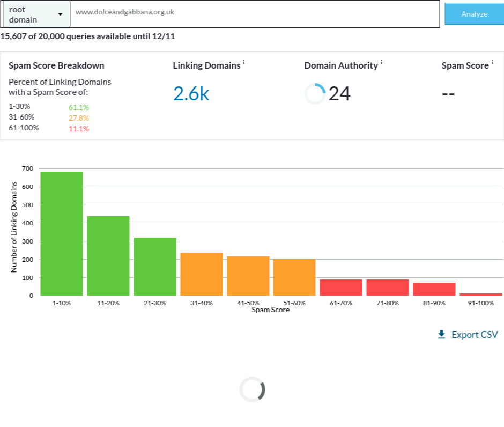Click the 41-50% orange bar

248,276
